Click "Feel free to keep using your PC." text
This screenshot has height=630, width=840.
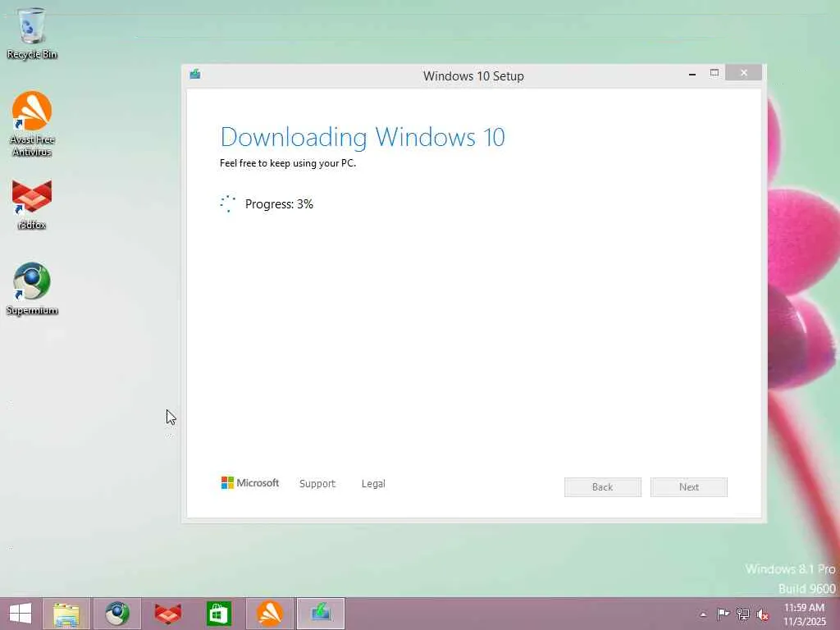click(x=288, y=163)
